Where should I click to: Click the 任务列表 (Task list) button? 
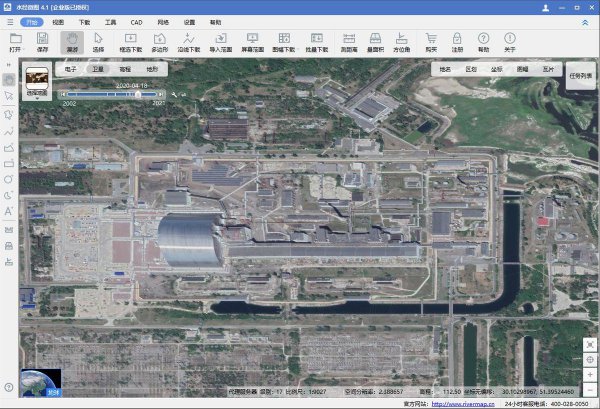click(580, 75)
